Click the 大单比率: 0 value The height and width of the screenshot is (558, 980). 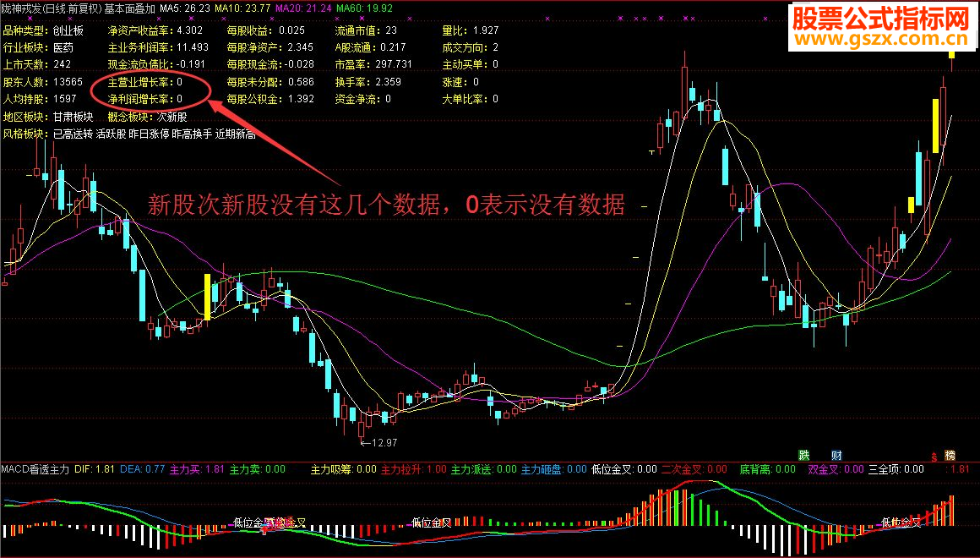click(470, 98)
